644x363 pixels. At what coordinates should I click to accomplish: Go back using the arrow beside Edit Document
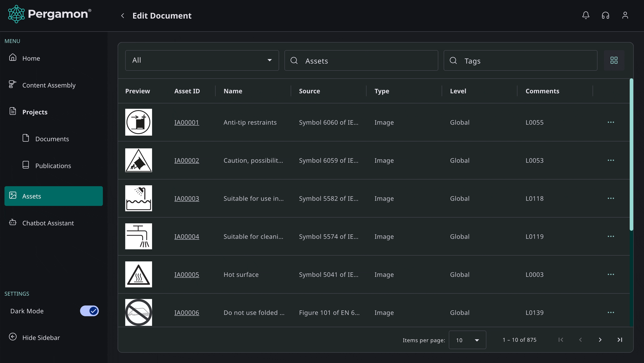[123, 15]
